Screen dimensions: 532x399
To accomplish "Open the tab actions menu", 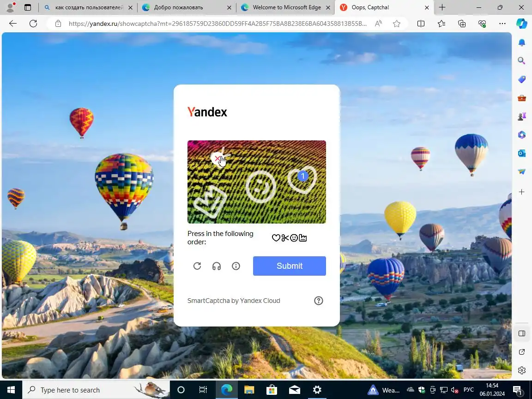I will (x=28, y=7).
